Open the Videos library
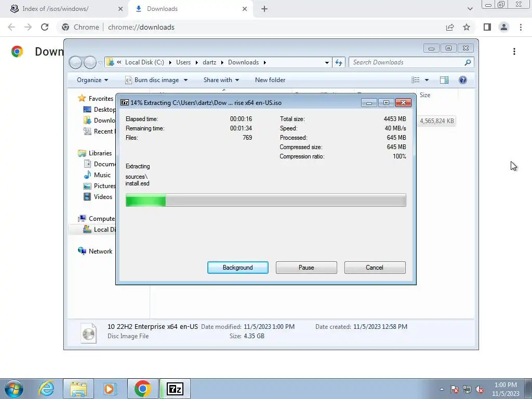Screen dimensions: 532x399 [98, 197]
